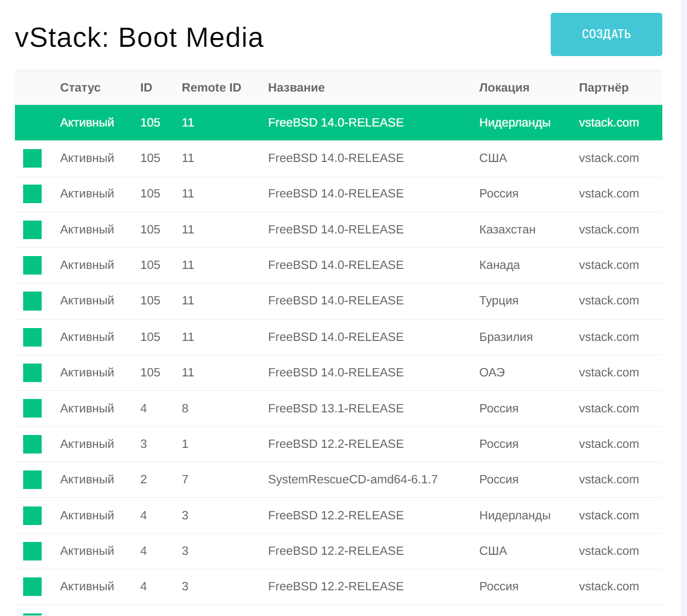
Task: Click Нидерланды in the highlighted green row
Action: click(x=515, y=122)
